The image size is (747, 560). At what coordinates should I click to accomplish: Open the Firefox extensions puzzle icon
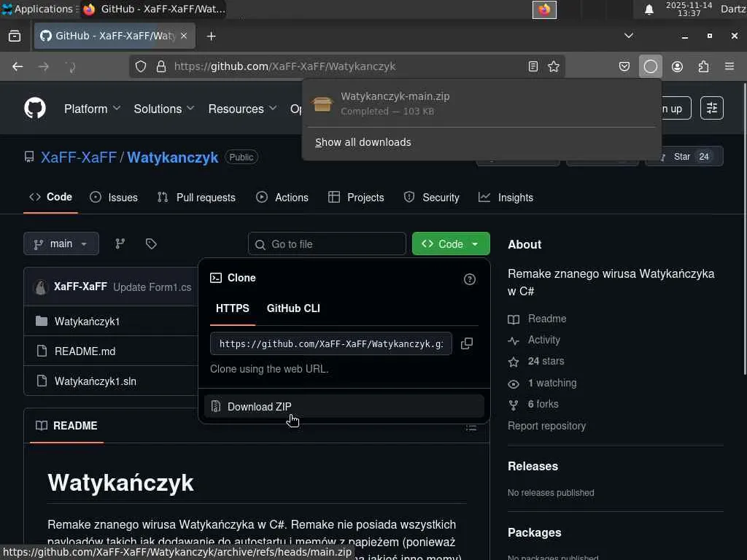point(703,66)
